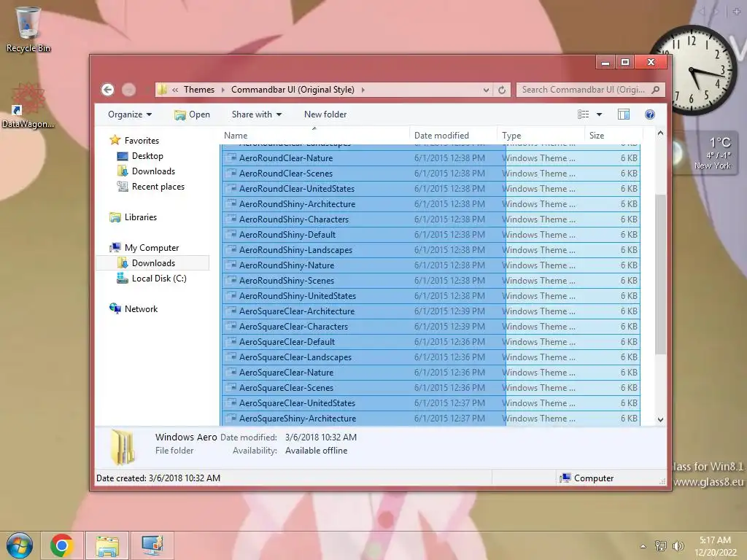Click the Local Disk (C:) drive icon
The height and width of the screenshot is (560, 747).
tap(123, 278)
